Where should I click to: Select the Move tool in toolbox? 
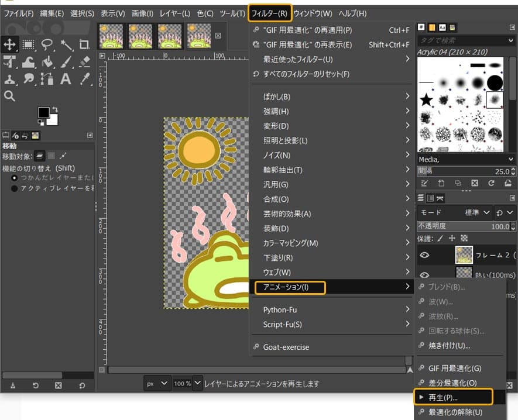pyautogui.click(x=10, y=44)
